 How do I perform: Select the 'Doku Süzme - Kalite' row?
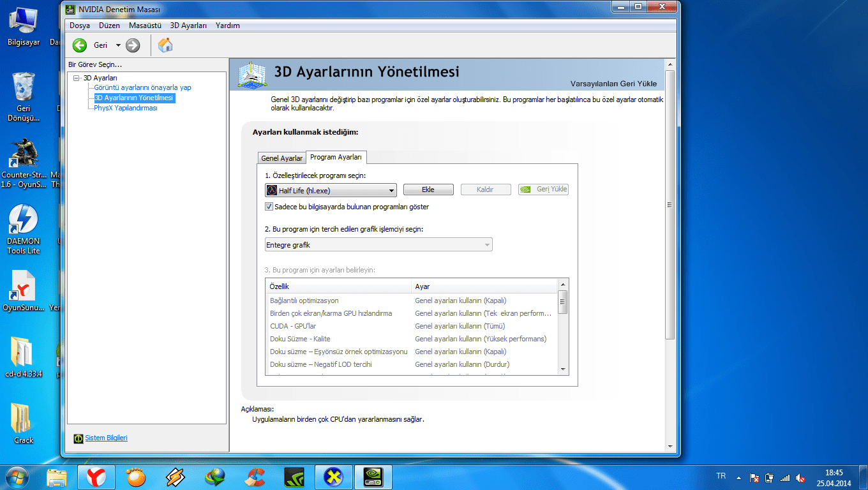[412, 339]
